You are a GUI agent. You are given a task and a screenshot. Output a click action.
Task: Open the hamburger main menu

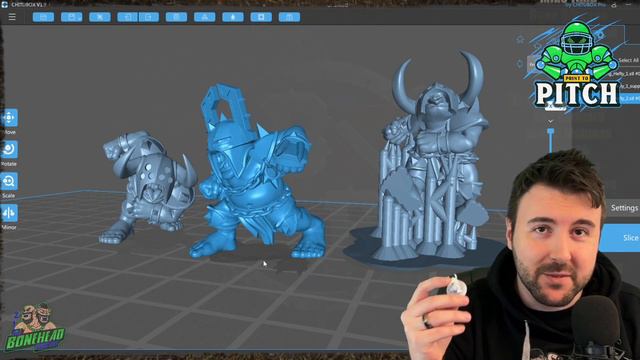click(x=12, y=17)
